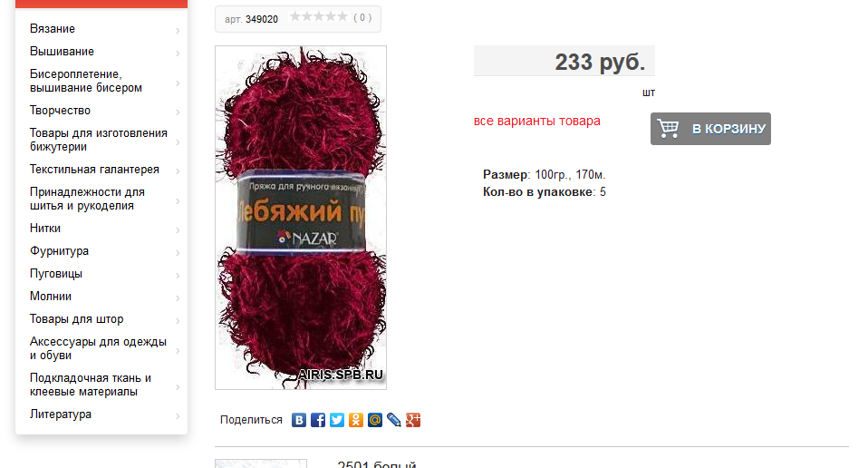The image size is (868, 468).
Task: Share the product on Facebook
Action: coord(318,420)
